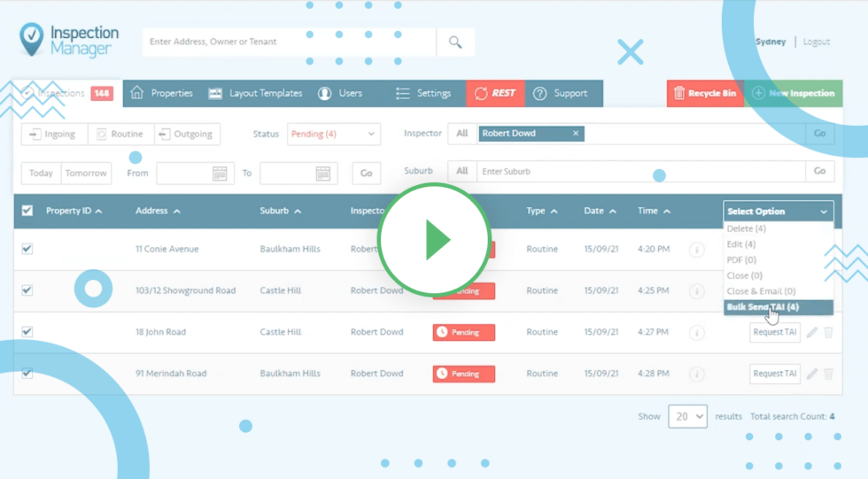The width and height of the screenshot is (868, 479).
Task: Uncheck the 11 Conie Avenue row
Action: coord(27,249)
